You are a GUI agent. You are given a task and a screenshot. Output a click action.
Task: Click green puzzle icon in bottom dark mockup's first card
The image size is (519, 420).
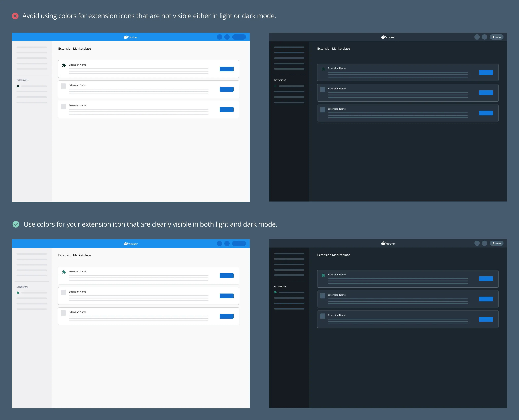click(x=323, y=275)
